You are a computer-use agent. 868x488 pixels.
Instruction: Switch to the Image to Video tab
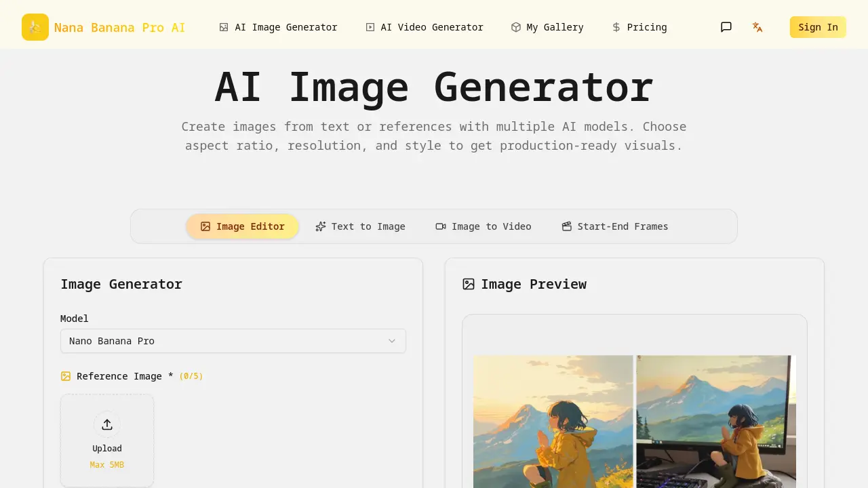click(484, 226)
